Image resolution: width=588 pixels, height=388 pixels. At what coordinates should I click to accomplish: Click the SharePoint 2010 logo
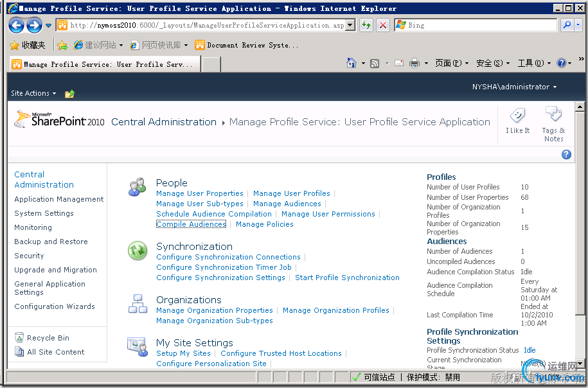59,119
